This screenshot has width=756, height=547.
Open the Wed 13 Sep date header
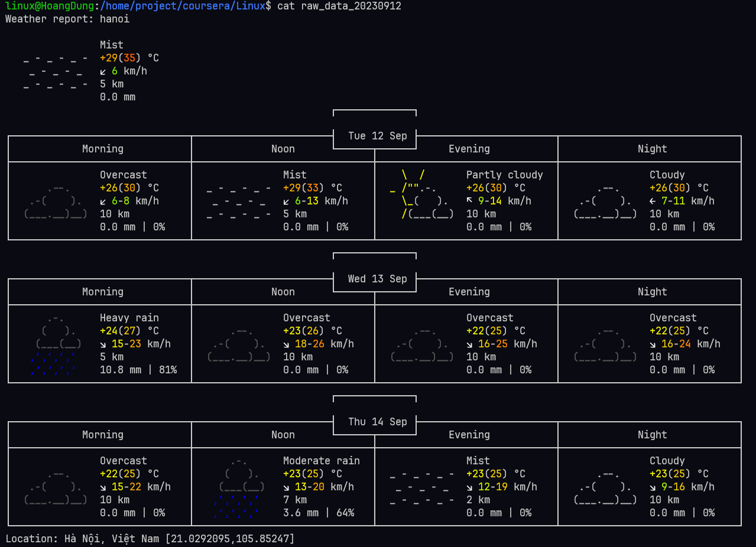point(375,279)
